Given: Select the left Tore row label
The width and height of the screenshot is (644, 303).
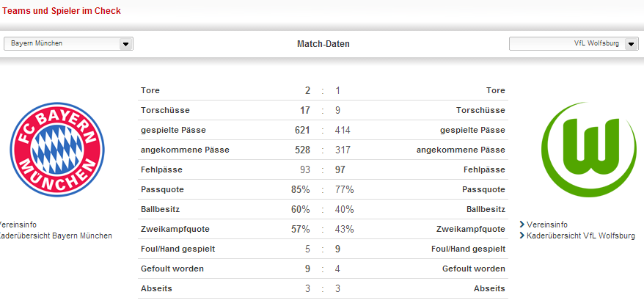Looking at the screenshot, I should tap(150, 90).
